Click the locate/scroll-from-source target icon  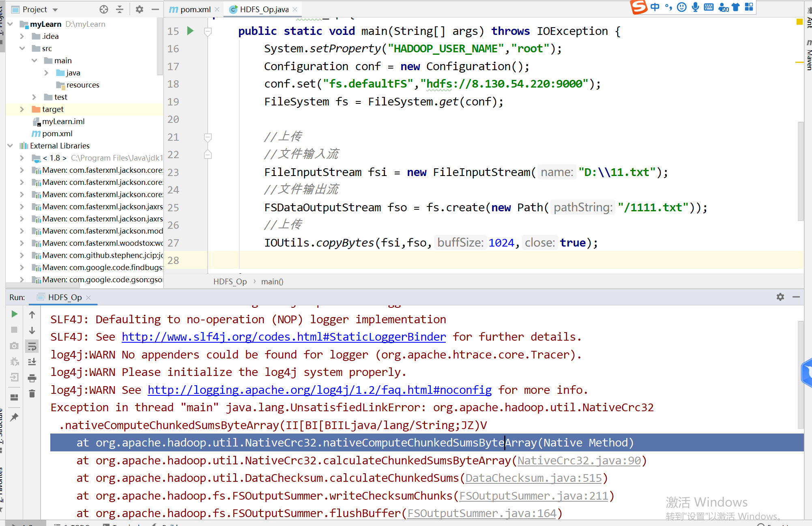click(x=104, y=9)
